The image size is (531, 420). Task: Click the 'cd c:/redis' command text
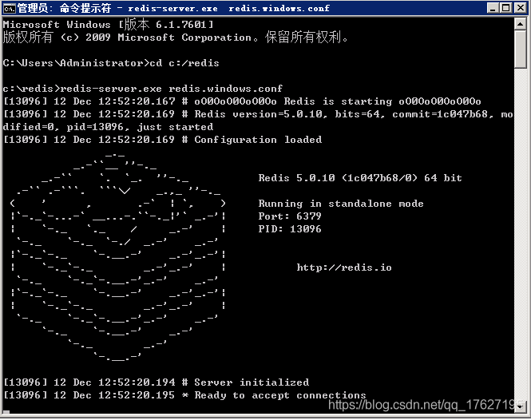pos(184,63)
